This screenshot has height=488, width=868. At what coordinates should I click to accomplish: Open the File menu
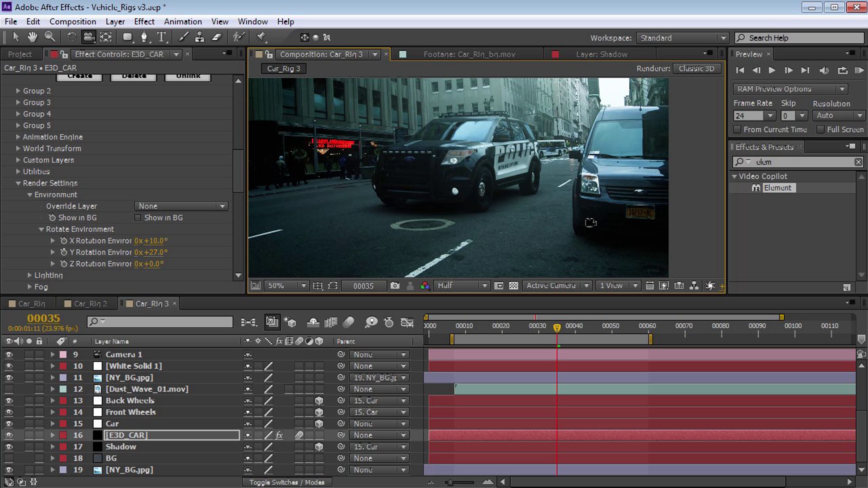click(11, 22)
